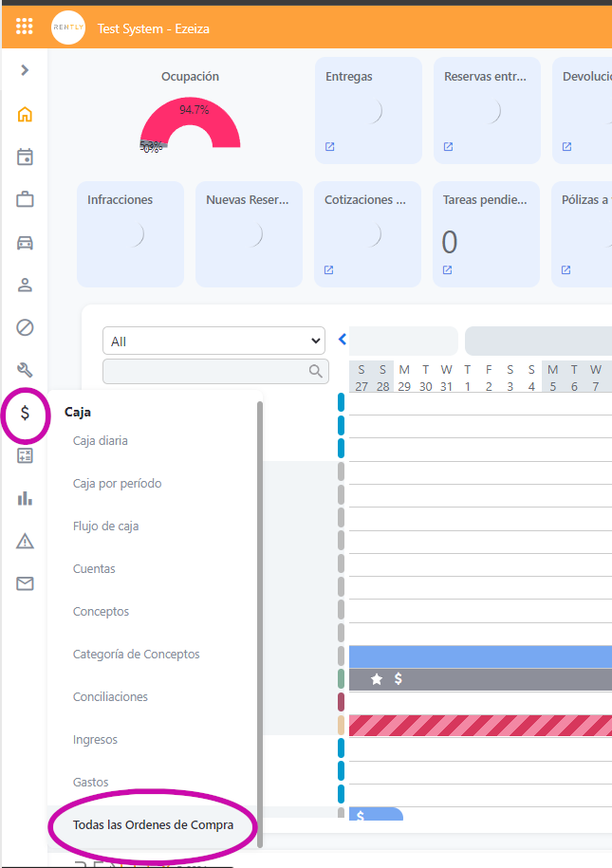Open the car fleet icon
The height and width of the screenshot is (868, 612).
click(25, 242)
